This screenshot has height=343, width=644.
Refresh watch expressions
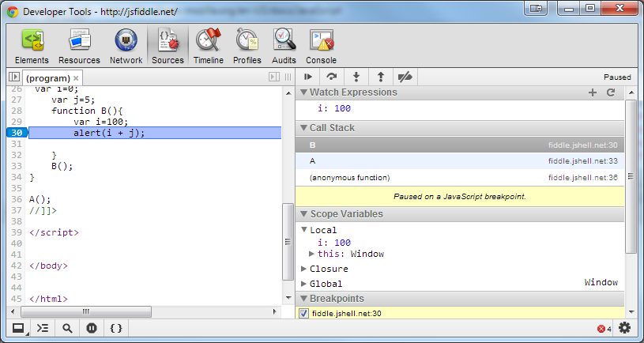click(611, 92)
